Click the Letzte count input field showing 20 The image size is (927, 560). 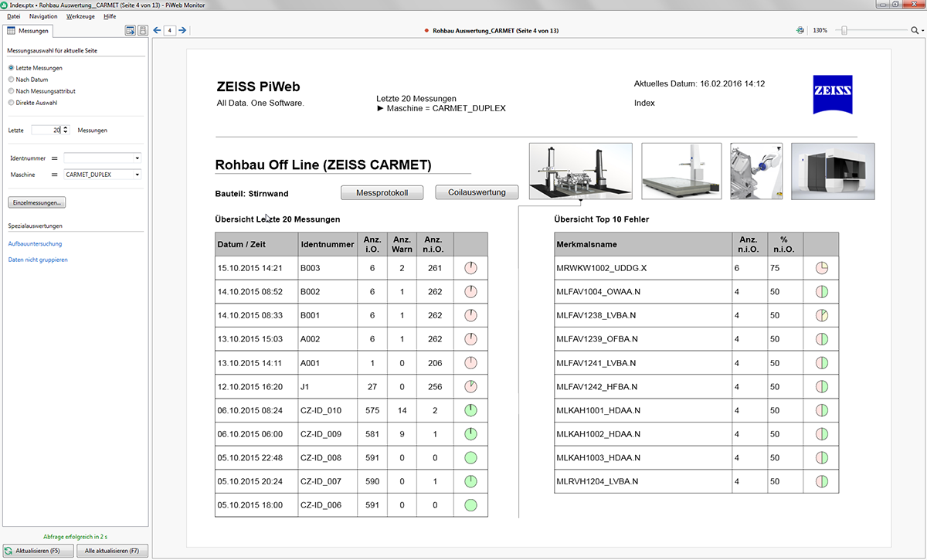pyautogui.click(x=46, y=130)
